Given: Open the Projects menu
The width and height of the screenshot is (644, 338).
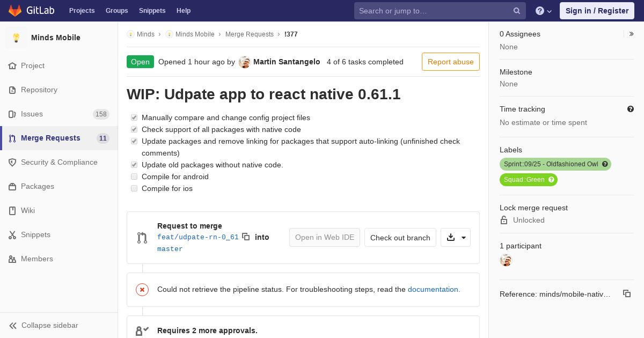Looking at the screenshot, I should [82, 11].
